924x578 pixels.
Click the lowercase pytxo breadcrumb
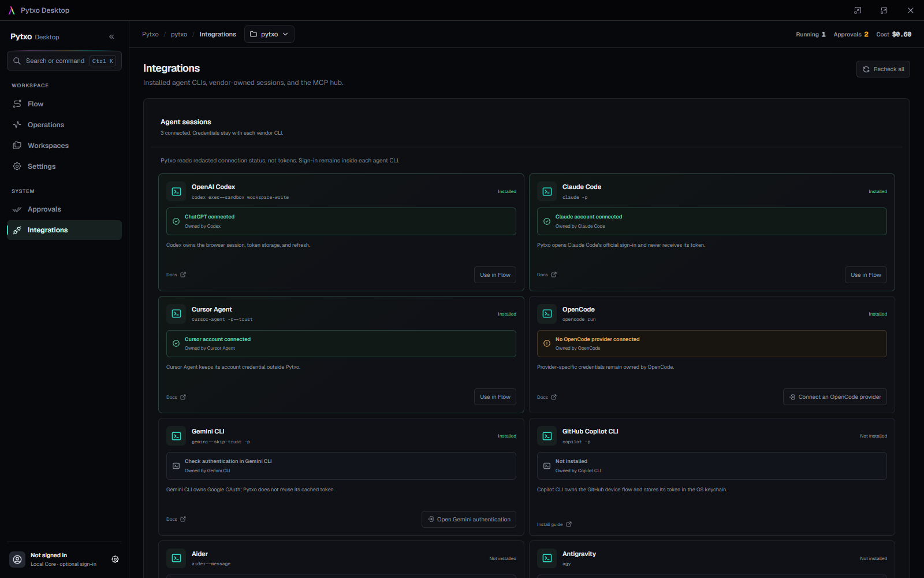point(179,34)
